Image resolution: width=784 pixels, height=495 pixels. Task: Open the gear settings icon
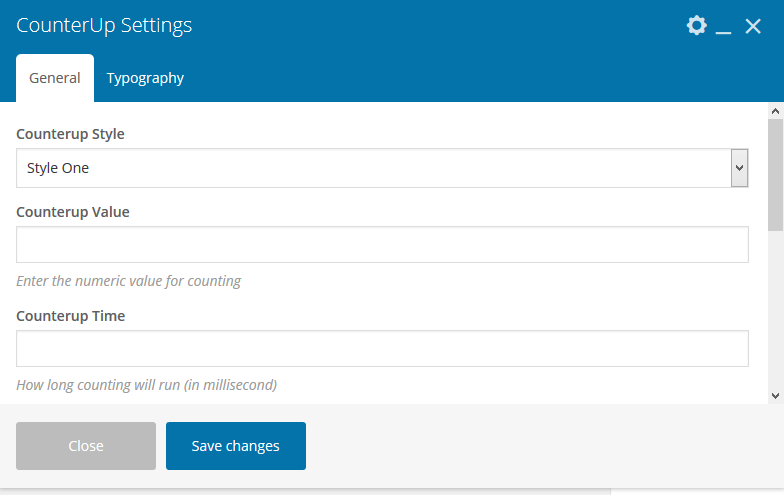[696, 26]
